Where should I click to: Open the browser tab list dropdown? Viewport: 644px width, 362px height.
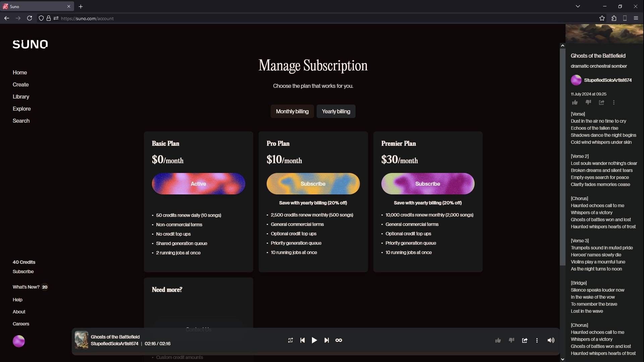(x=578, y=6)
